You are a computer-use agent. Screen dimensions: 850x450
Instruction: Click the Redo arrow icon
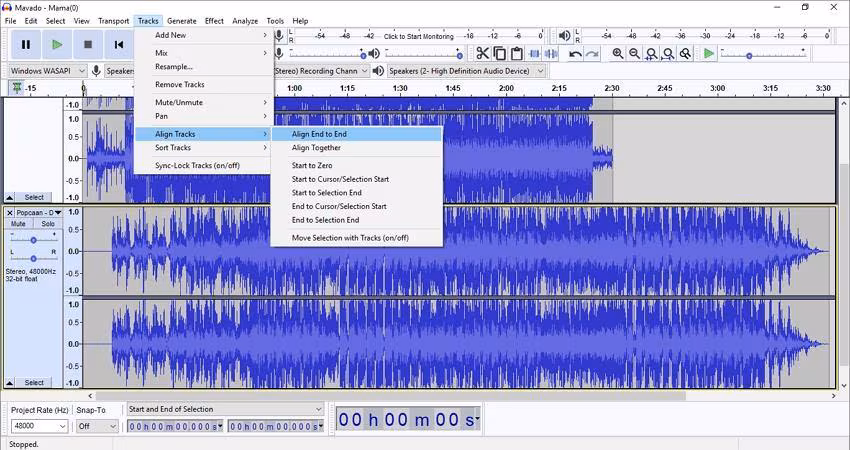pyautogui.click(x=592, y=54)
